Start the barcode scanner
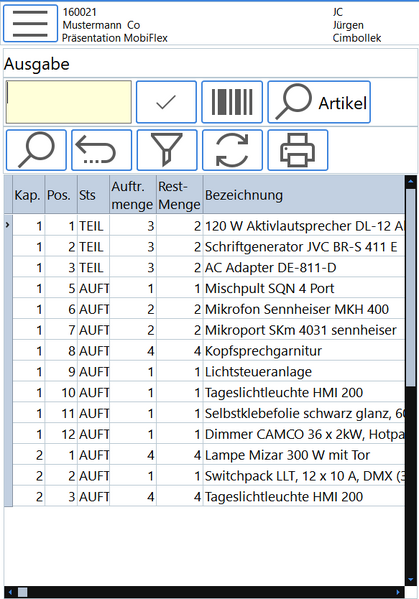 [x=232, y=102]
